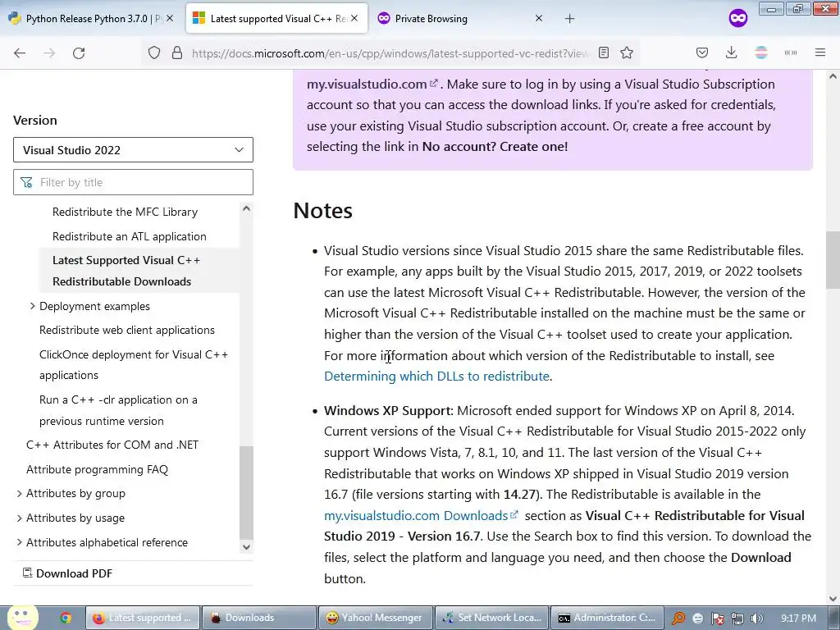Open ClickOnce deployment for Visual C++ applications
This screenshot has width=840, height=630.
coord(134,365)
